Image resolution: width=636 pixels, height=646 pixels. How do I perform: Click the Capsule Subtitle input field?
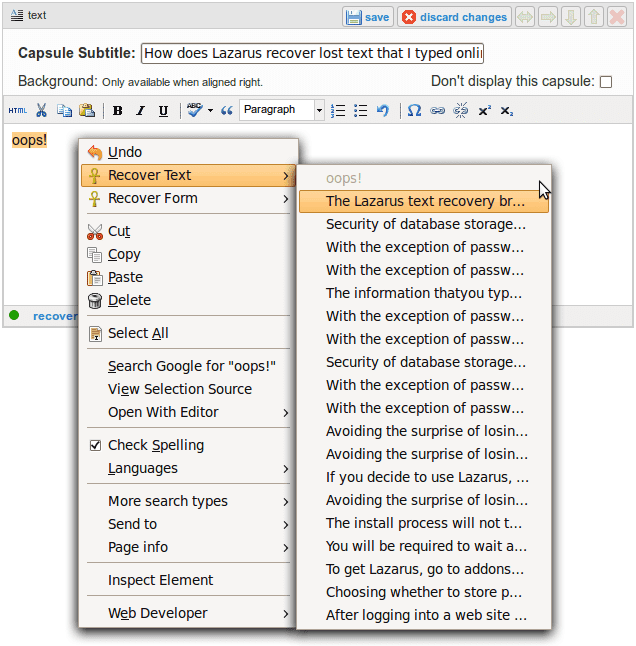pos(312,54)
